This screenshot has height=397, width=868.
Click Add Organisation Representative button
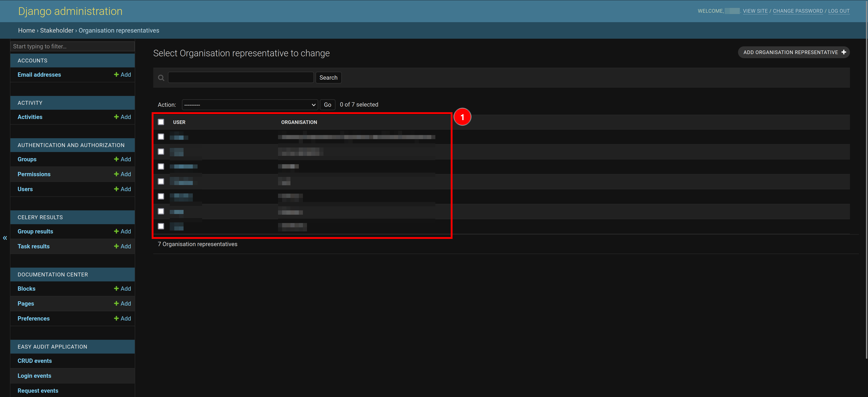[794, 52]
